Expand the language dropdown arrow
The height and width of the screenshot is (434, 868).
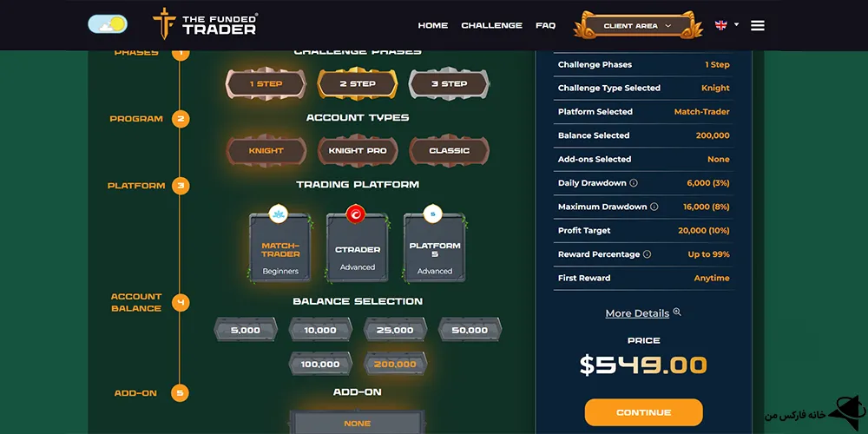[736, 24]
